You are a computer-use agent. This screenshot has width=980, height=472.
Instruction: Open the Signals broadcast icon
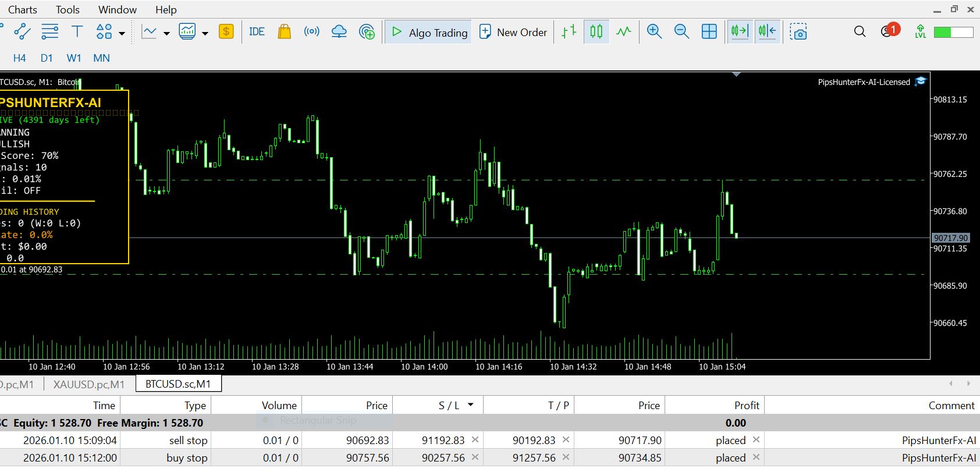311,32
